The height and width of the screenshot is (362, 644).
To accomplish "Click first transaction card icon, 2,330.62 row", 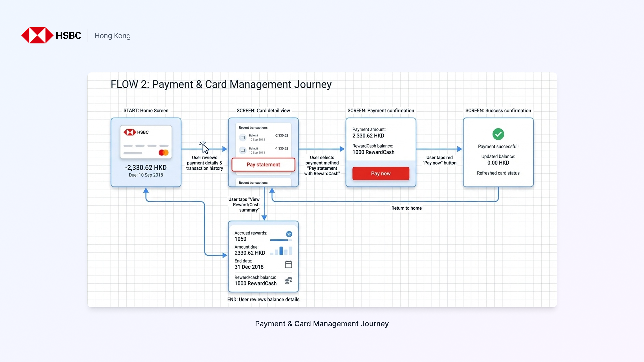I will (243, 137).
